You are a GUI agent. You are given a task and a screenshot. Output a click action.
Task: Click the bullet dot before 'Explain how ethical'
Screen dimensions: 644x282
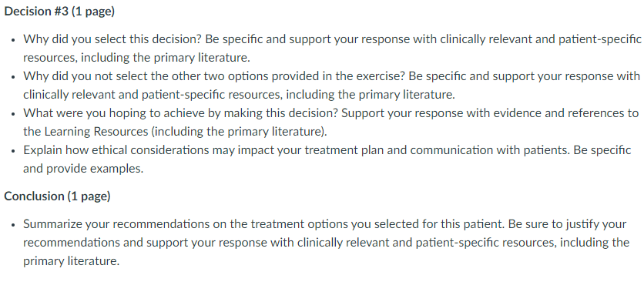[14, 151]
